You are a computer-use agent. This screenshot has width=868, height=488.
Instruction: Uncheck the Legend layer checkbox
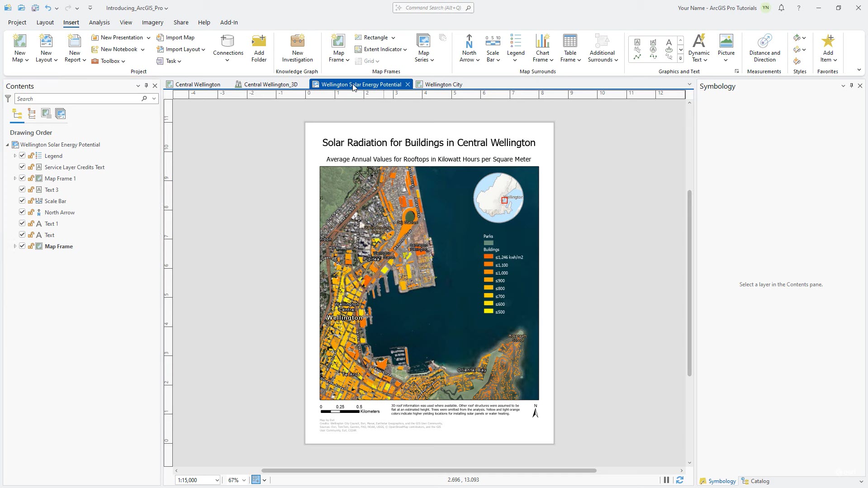pos(22,156)
